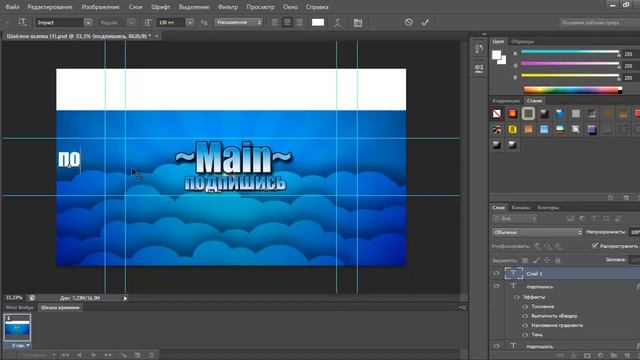Pick a color from the spectrum ramp

pyautogui.click(x=573, y=90)
